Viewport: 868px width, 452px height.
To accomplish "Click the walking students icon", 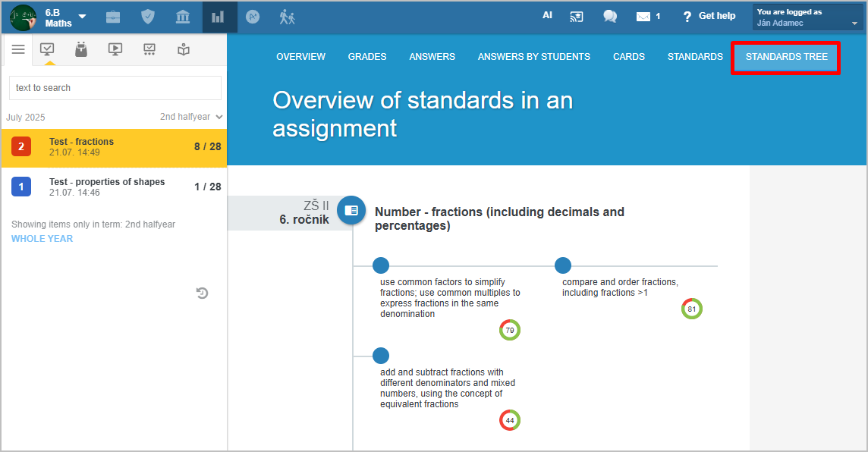I will 287,17.
